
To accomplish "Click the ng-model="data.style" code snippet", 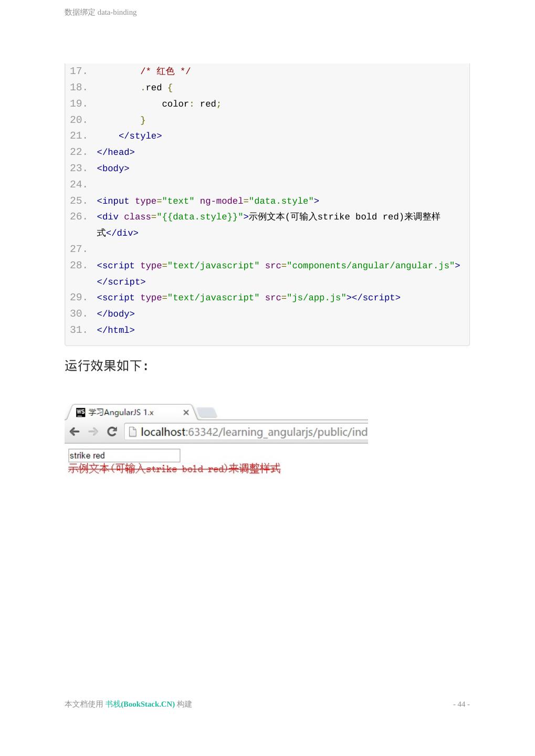I will 255,201.
